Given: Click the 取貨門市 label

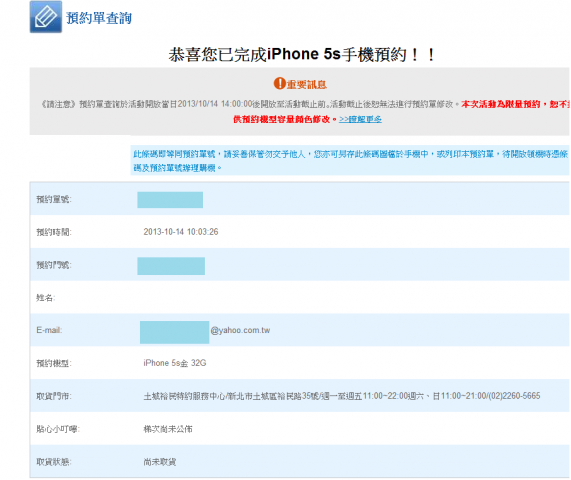Looking at the screenshot, I should pyautogui.click(x=54, y=396).
